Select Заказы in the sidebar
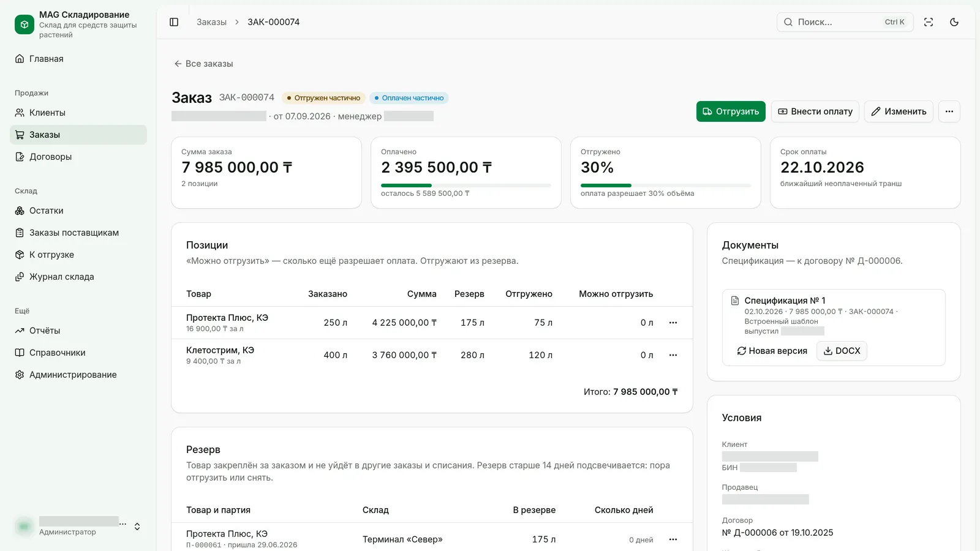This screenshot has height=551, width=980. point(78,135)
